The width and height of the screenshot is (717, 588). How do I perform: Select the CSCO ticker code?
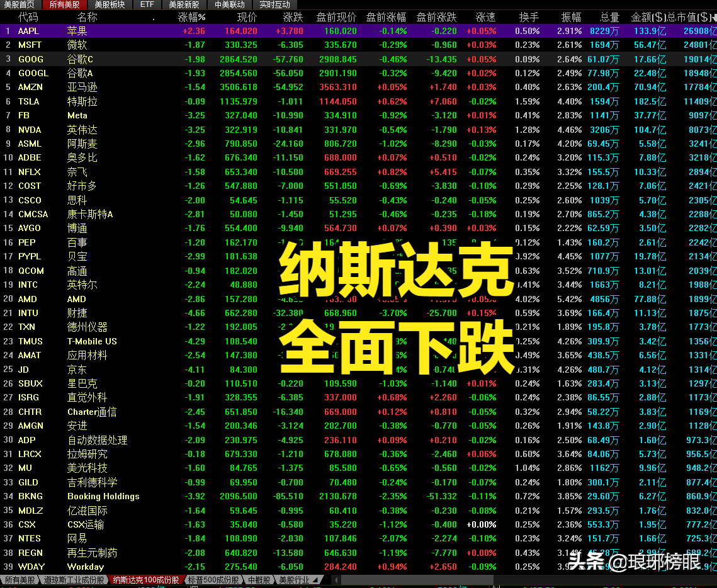click(x=30, y=200)
